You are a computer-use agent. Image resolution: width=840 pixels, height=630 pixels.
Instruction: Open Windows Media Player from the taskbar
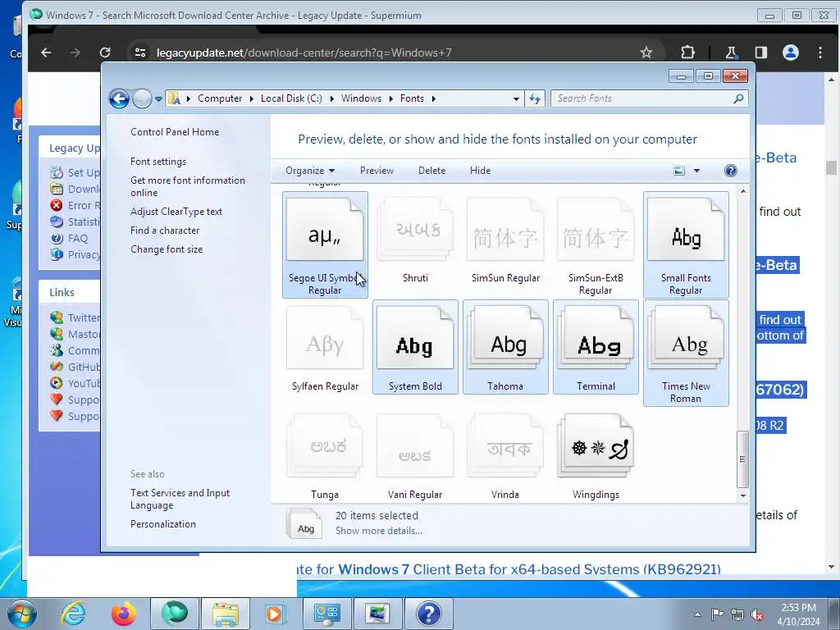click(276, 614)
